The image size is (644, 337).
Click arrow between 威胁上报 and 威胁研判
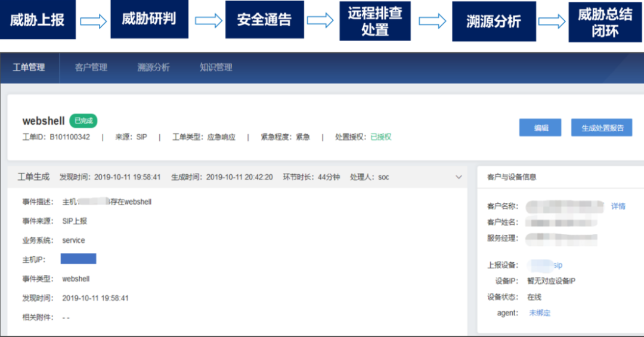(93, 21)
